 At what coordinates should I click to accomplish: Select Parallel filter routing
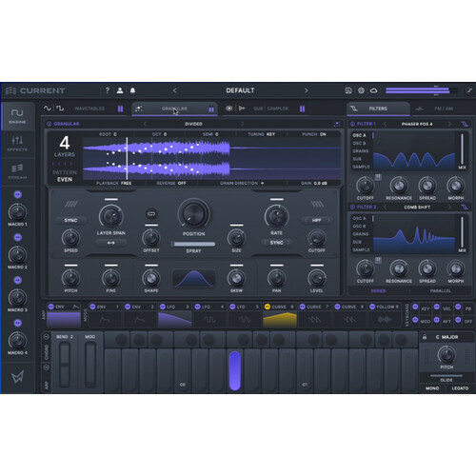coord(441,291)
